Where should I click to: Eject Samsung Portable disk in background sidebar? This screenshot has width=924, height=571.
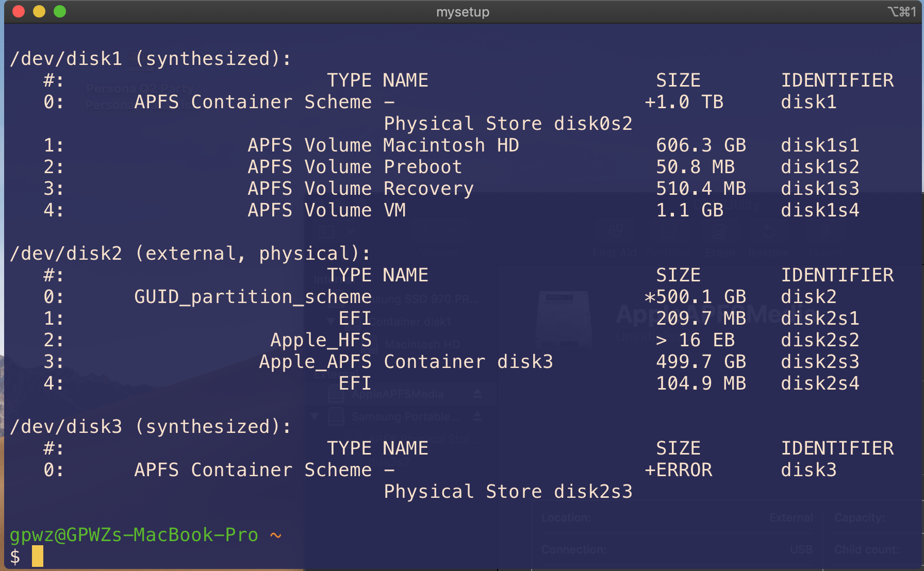(x=477, y=416)
